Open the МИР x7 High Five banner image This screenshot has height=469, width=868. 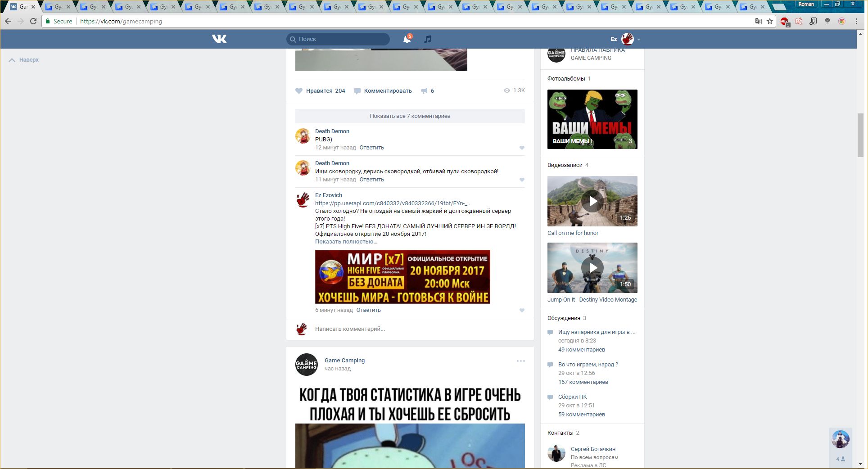point(402,277)
